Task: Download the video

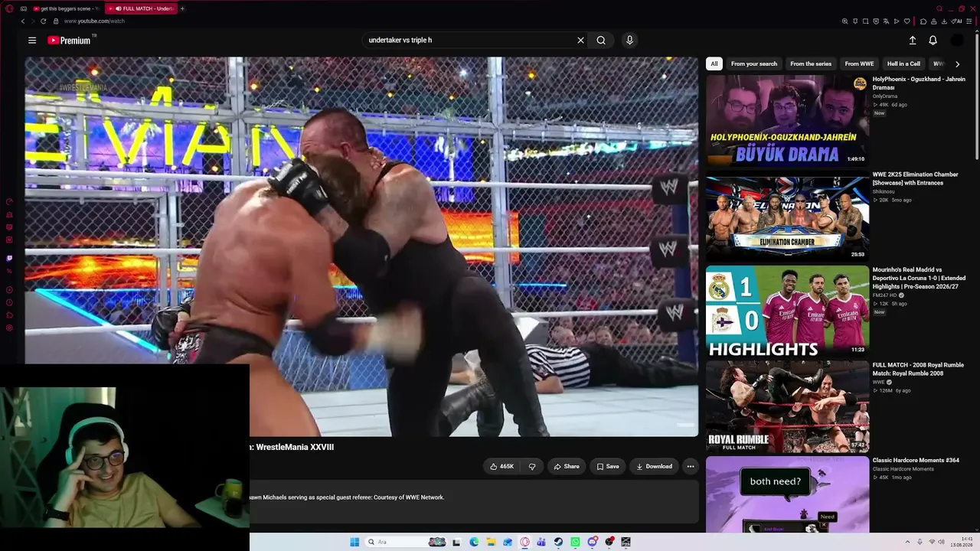Action: tap(654, 466)
